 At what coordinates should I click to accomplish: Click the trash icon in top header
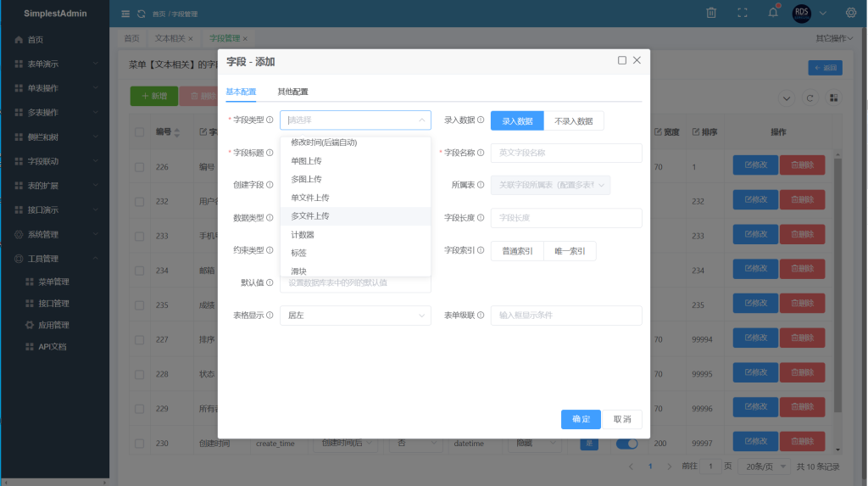(711, 13)
